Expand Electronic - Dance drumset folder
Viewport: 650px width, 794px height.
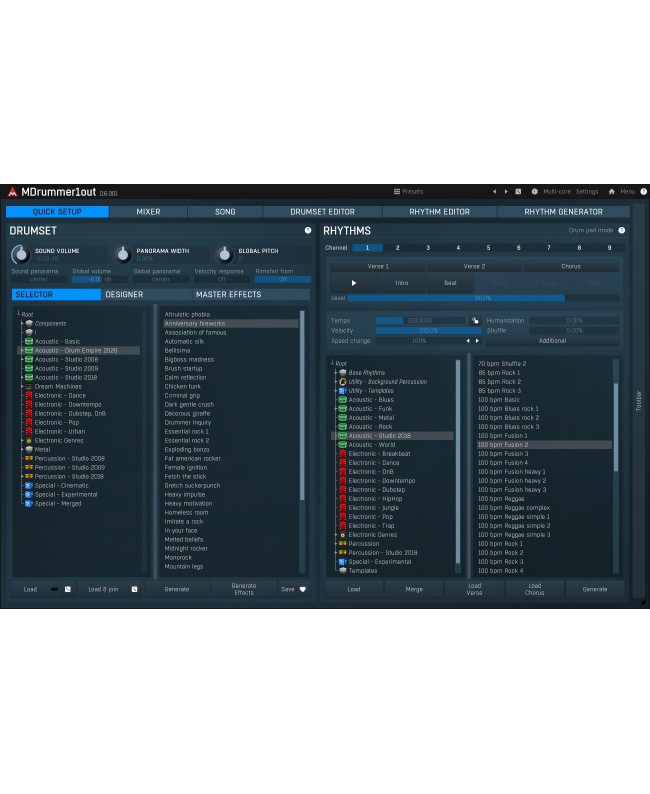pos(21,395)
